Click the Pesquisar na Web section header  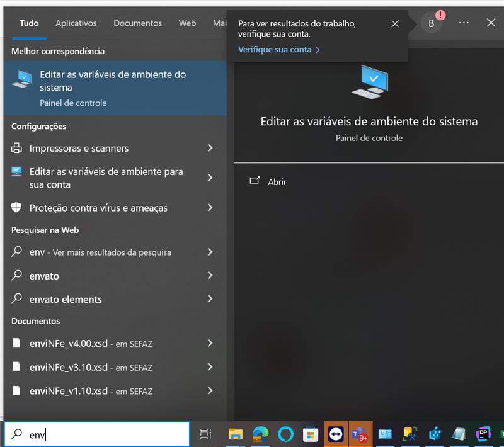tap(45, 230)
